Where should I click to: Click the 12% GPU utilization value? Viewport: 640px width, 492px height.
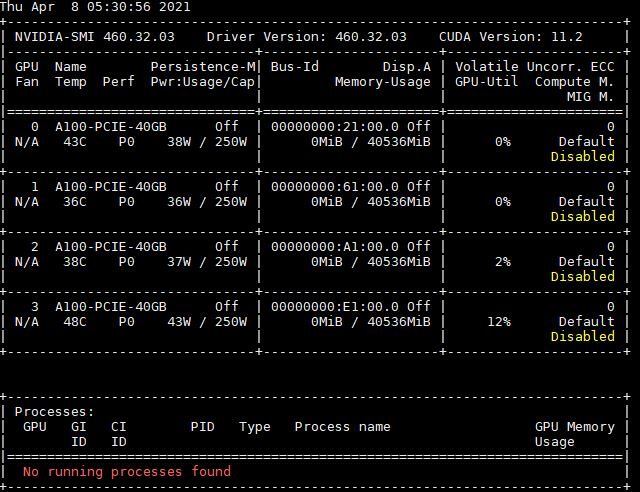[x=499, y=322]
